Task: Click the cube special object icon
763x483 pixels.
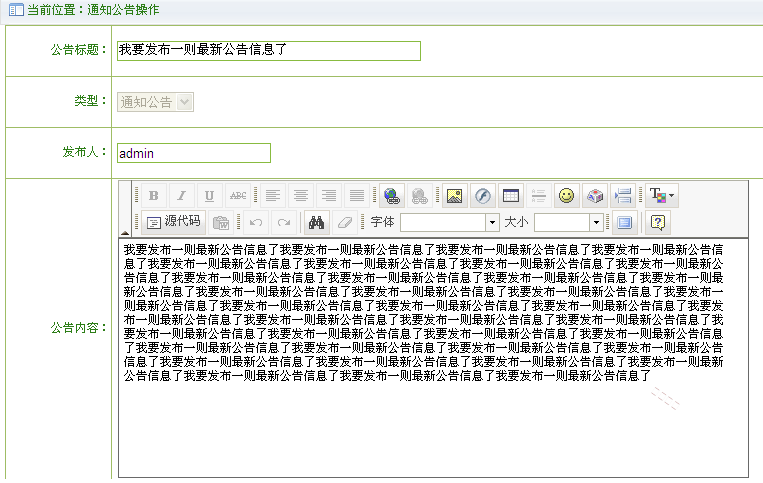Action: pos(595,196)
